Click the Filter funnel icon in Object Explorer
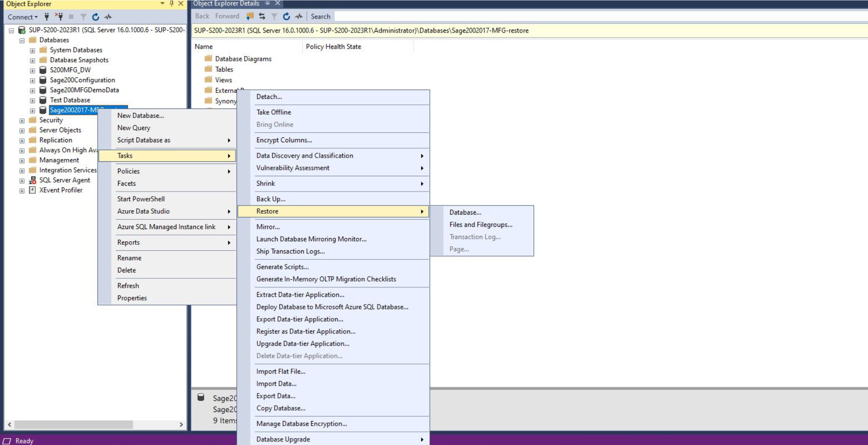868x445 pixels. coord(83,17)
